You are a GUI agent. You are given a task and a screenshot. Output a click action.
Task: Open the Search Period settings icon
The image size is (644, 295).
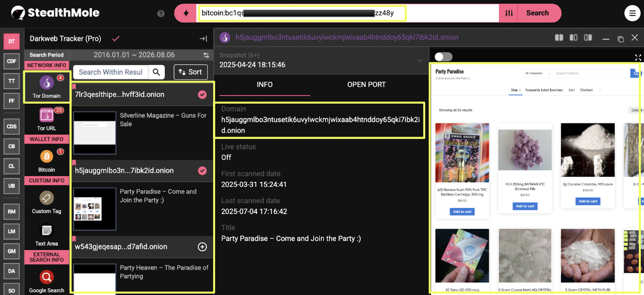tap(206, 55)
